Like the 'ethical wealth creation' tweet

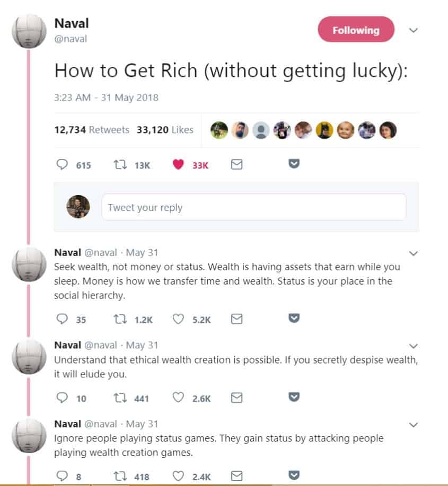(178, 397)
